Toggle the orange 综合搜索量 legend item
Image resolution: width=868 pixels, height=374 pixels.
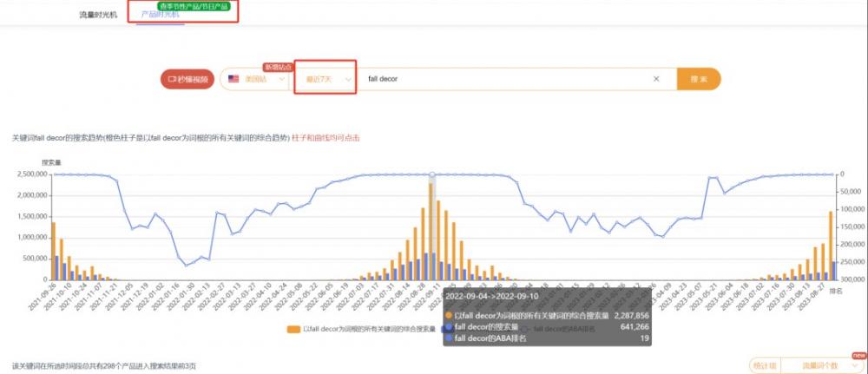361,329
